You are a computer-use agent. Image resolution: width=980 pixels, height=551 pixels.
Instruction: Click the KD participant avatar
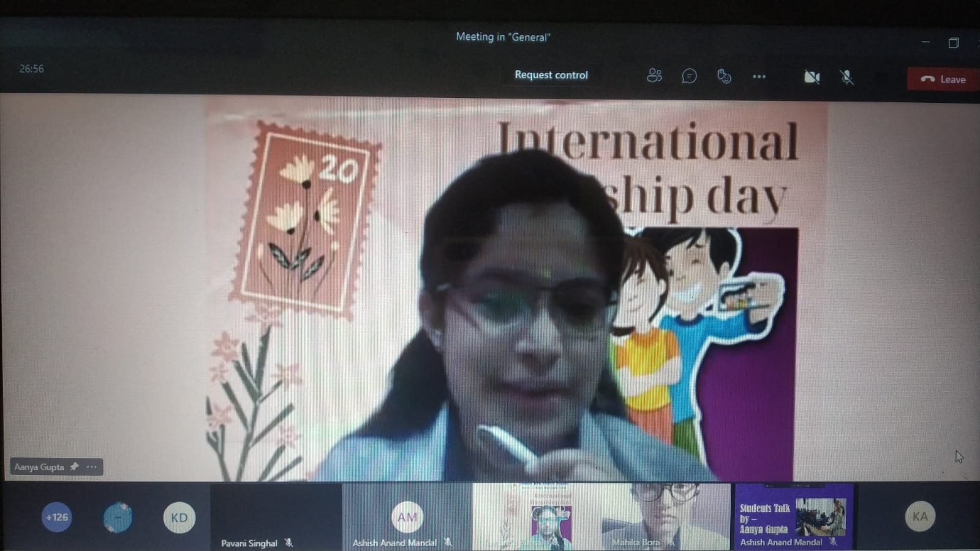179,518
